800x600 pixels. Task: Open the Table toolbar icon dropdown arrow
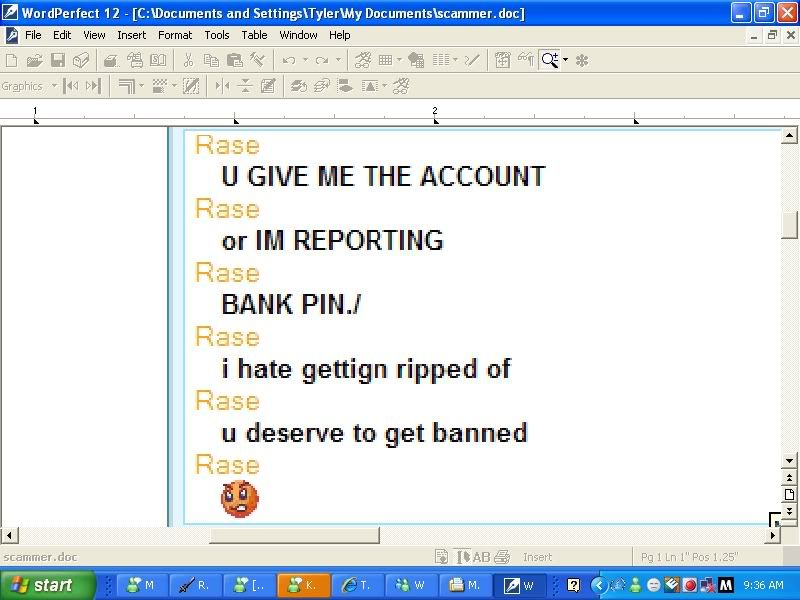pyautogui.click(x=399, y=61)
